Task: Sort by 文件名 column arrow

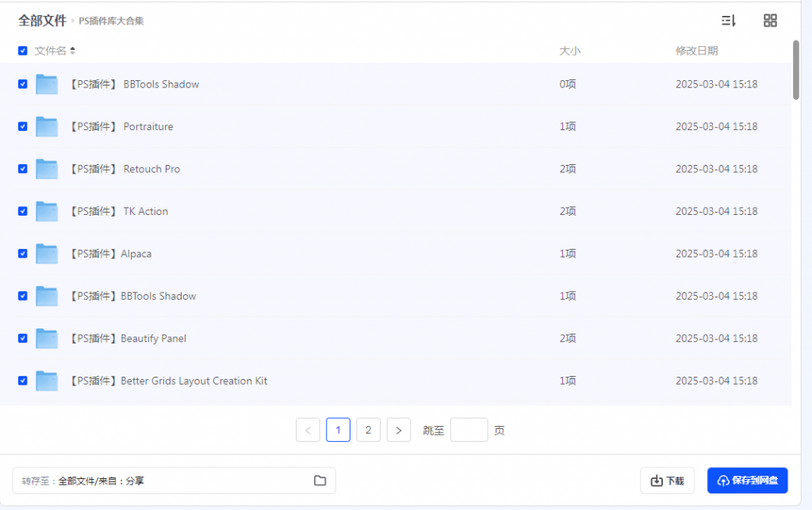Action: (x=72, y=51)
